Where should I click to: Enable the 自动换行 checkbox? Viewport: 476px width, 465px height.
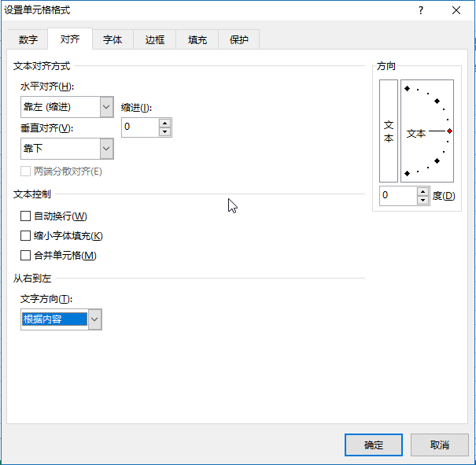point(26,216)
